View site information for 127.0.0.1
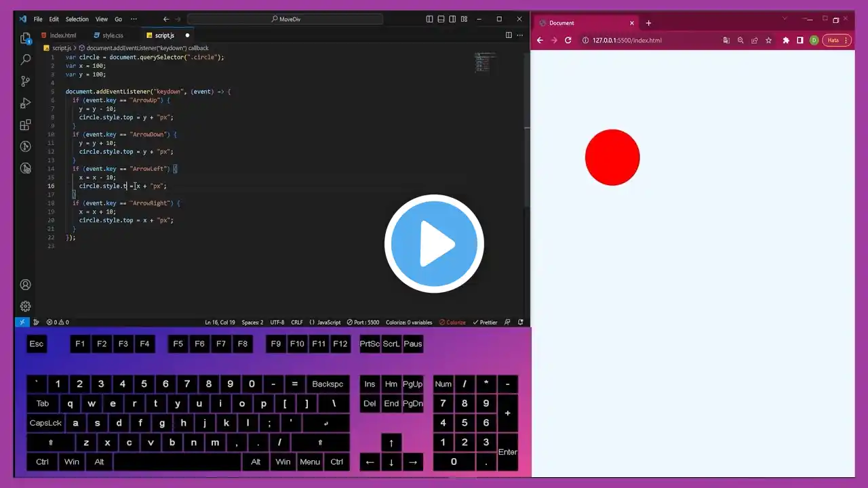Viewport: 868px width, 488px height. point(585,40)
